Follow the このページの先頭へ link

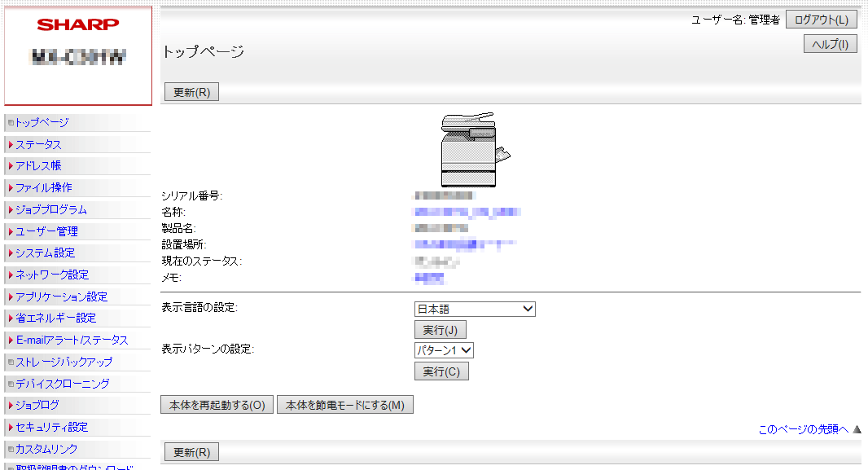pos(803,430)
